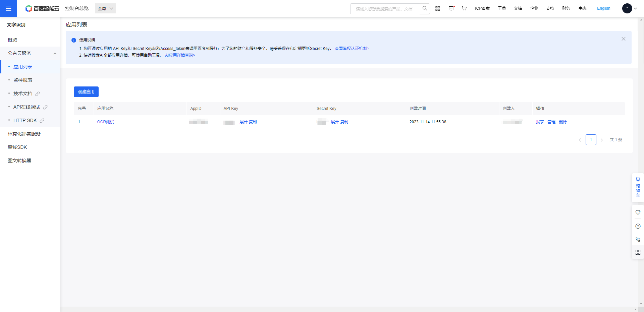This screenshot has height=312, width=644.
Task: Open the 文档 menu
Action: (518, 8)
